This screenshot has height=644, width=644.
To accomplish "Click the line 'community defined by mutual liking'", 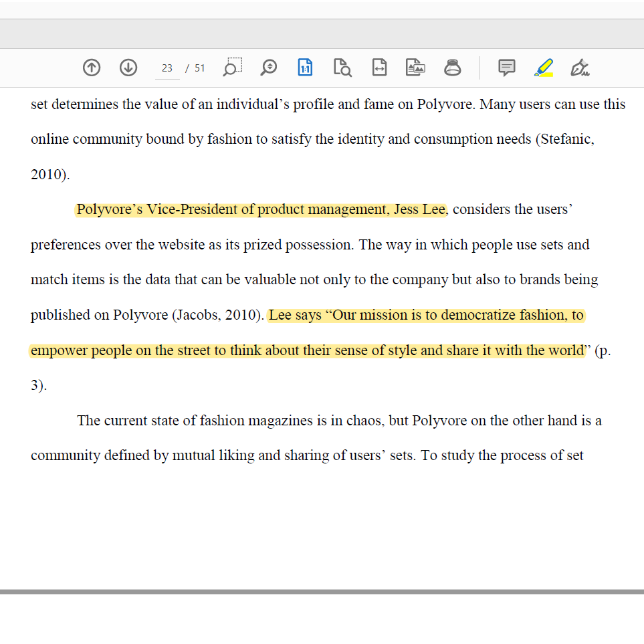I will pyautogui.click(x=307, y=455).
